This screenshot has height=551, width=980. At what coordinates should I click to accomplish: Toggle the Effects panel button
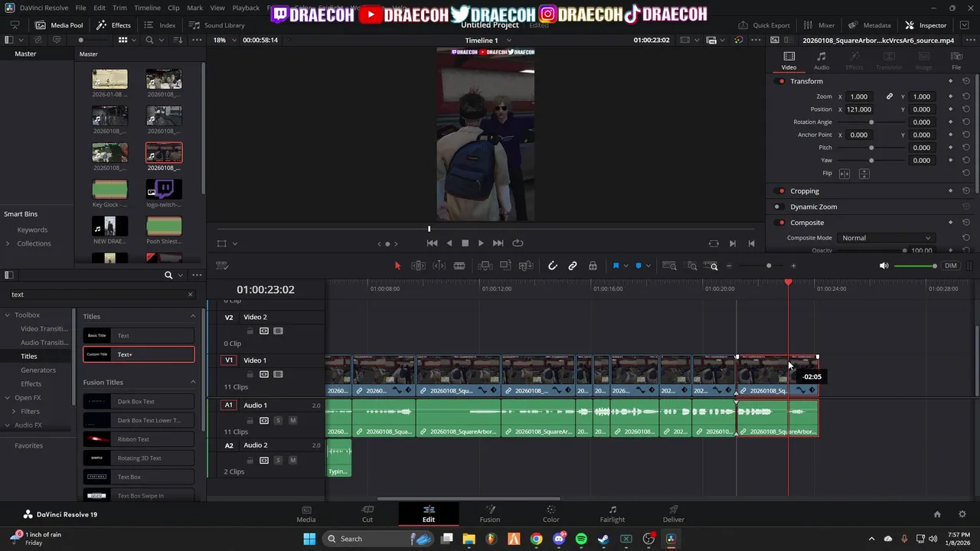114,25
